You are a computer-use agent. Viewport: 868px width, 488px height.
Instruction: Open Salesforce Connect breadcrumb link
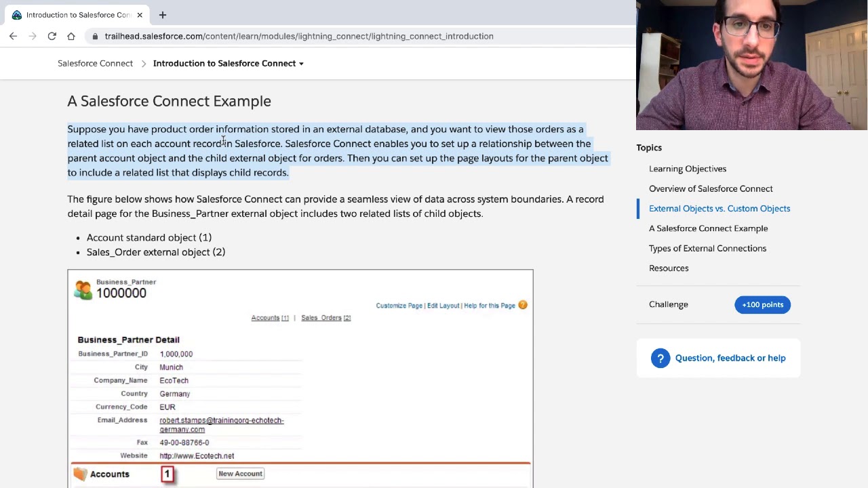click(95, 63)
